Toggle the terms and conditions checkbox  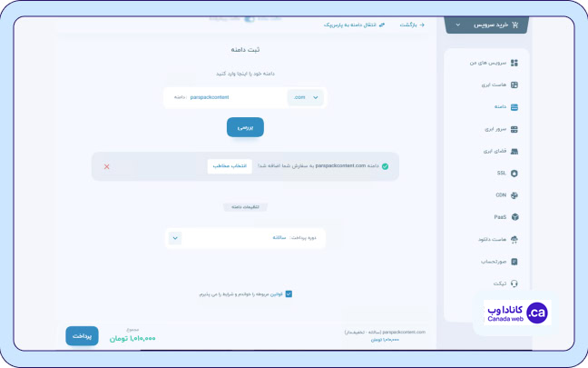(x=289, y=293)
